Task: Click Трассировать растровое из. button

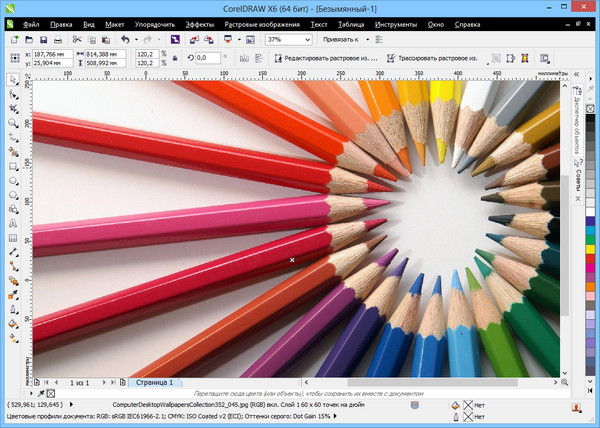Action: (434, 58)
